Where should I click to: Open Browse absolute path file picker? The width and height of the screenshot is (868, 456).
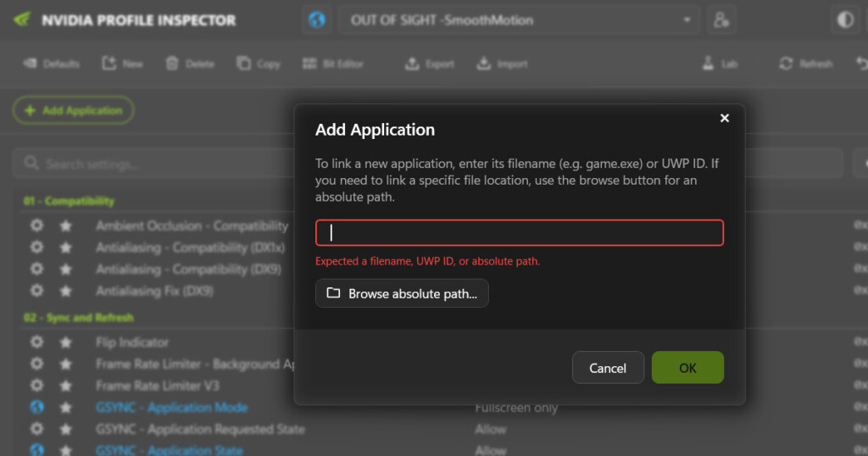click(402, 293)
